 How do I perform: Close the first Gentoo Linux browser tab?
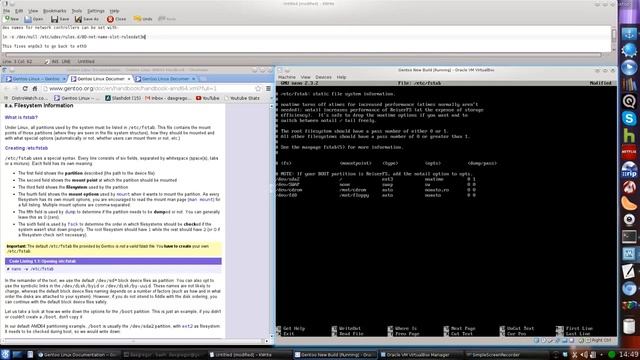point(64,79)
